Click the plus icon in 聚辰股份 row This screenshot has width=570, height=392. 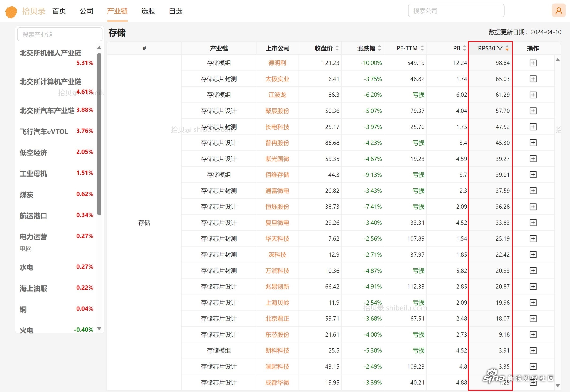[533, 111]
